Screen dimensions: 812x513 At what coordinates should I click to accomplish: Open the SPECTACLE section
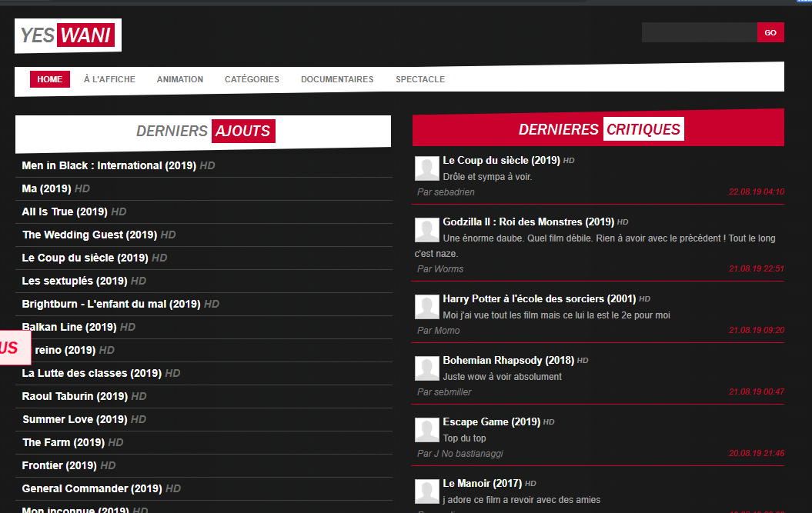click(420, 79)
